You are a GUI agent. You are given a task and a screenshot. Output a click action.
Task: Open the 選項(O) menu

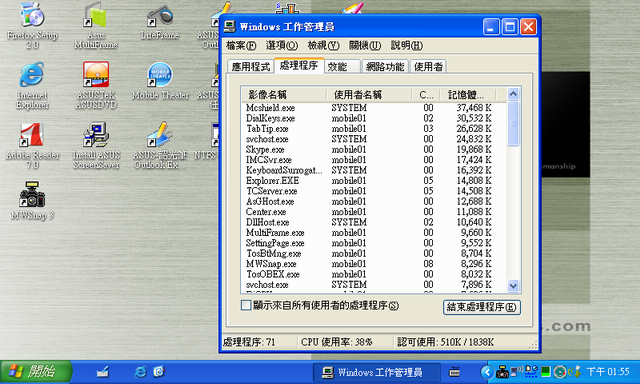point(282,45)
